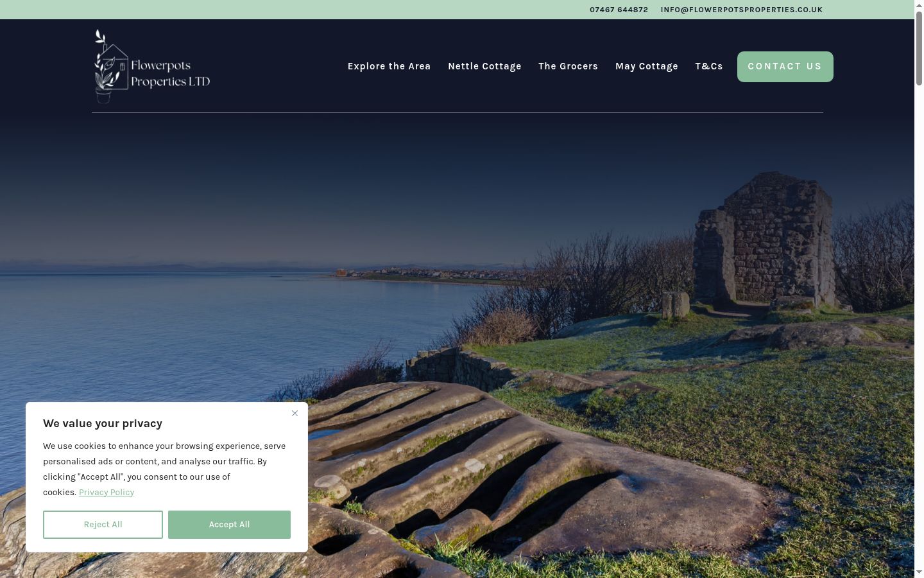Click the scrollbar up arrow
The image size is (924, 578).
(919, 5)
